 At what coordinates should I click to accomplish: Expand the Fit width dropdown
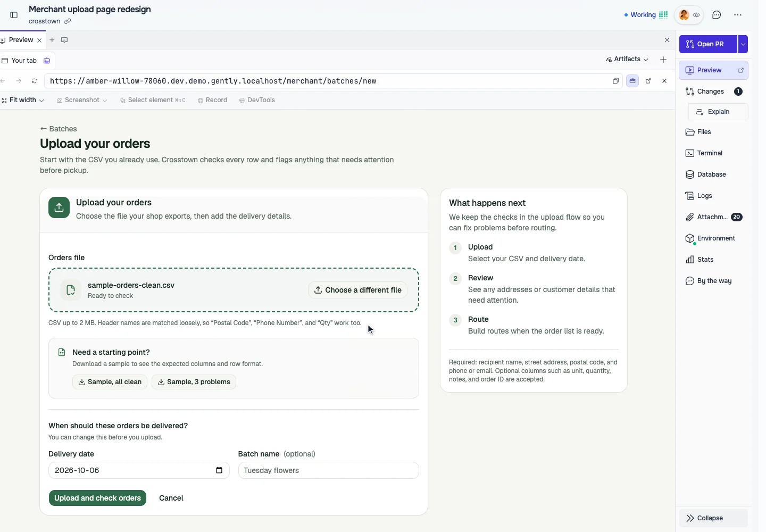pyautogui.click(x=23, y=100)
